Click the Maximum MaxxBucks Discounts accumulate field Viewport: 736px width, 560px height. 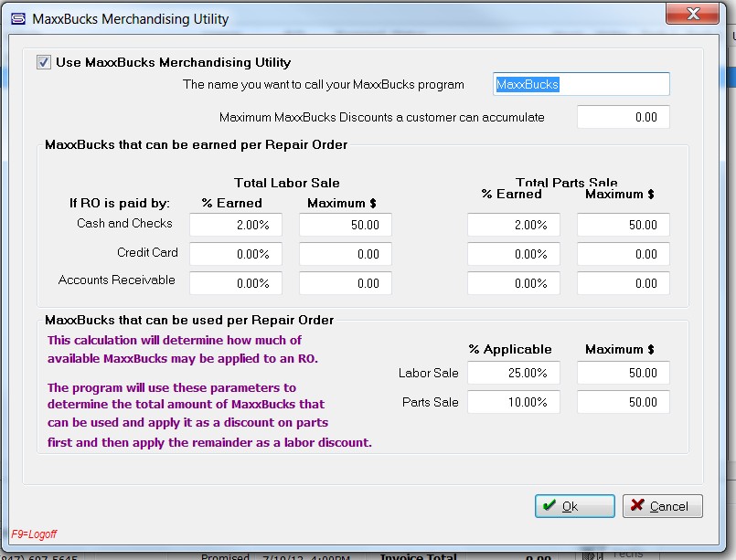624,117
